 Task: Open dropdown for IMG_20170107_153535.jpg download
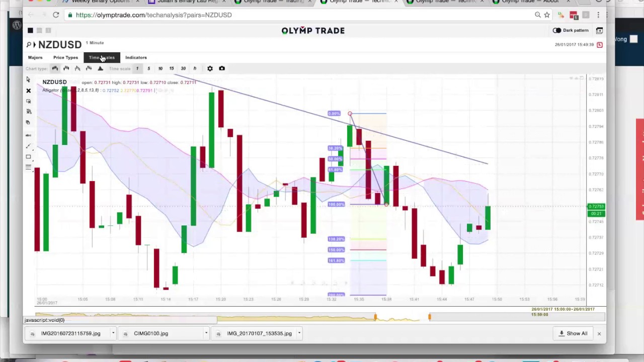[x=299, y=333]
